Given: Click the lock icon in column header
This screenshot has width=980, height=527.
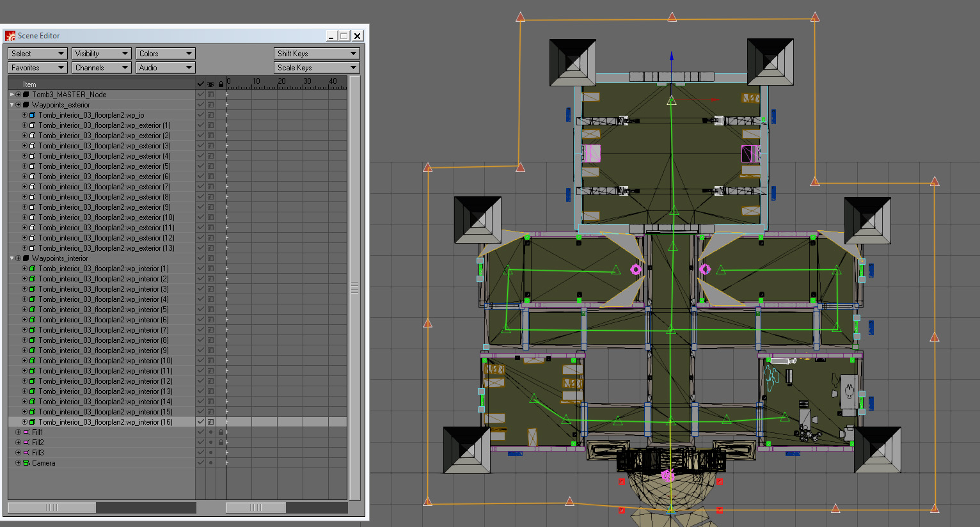Looking at the screenshot, I should [x=221, y=84].
